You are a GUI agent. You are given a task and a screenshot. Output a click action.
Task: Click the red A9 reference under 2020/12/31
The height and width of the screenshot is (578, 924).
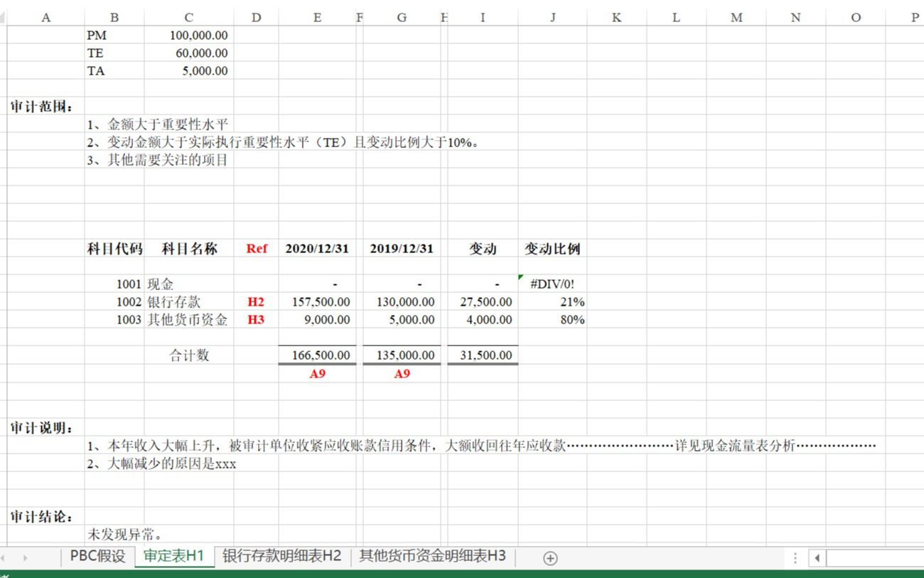point(317,373)
